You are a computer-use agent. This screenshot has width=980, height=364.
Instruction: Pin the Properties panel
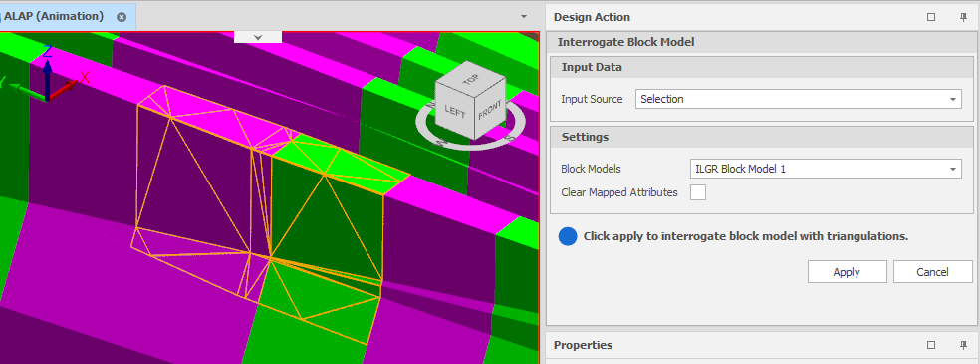tap(963, 345)
